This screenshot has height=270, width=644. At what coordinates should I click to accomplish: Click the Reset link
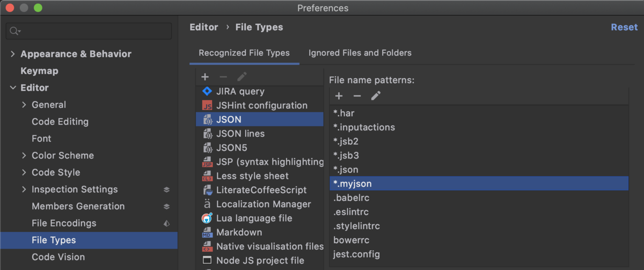pos(624,27)
